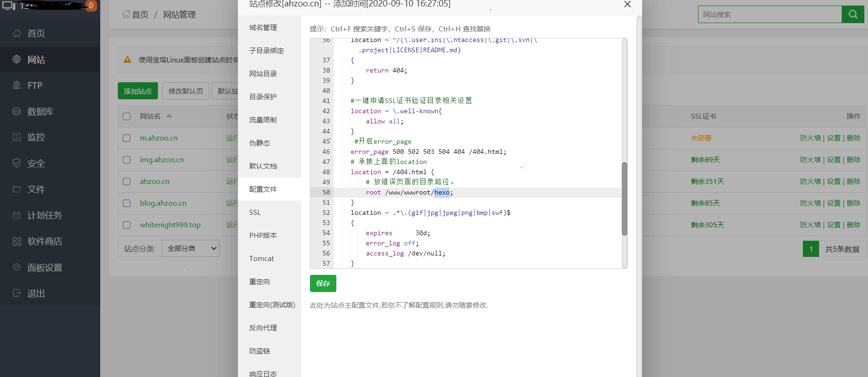Click 防火墙 for m.ahzoo.cn row
Image resolution: width=868 pixels, height=377 pixels.
[810, 138]
